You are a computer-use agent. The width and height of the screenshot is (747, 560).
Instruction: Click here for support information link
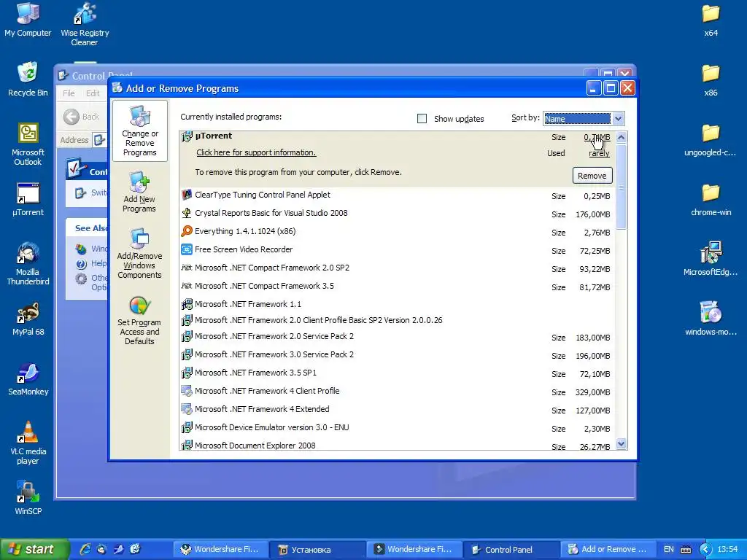[x=256, y=152]
